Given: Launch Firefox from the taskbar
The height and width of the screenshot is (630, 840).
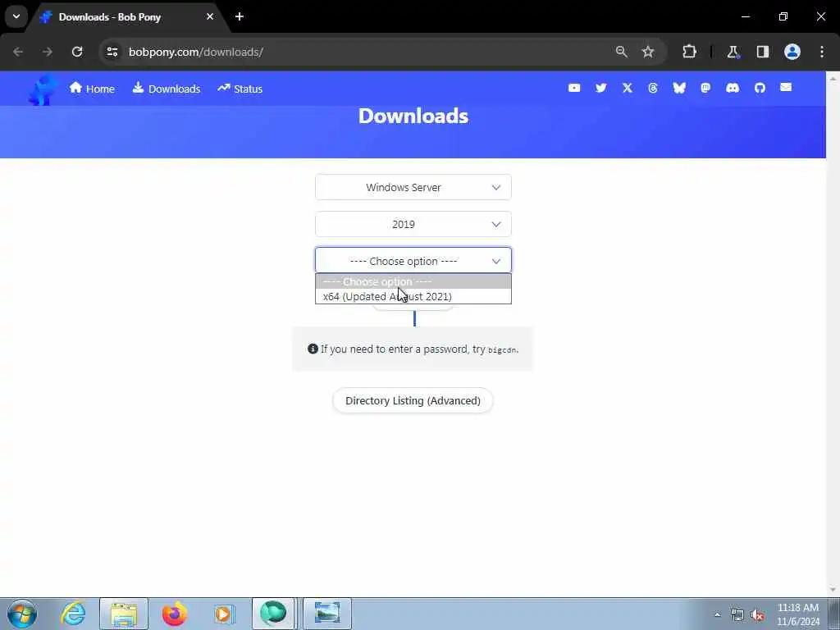Looking at the screenshot, I should 175,614.
